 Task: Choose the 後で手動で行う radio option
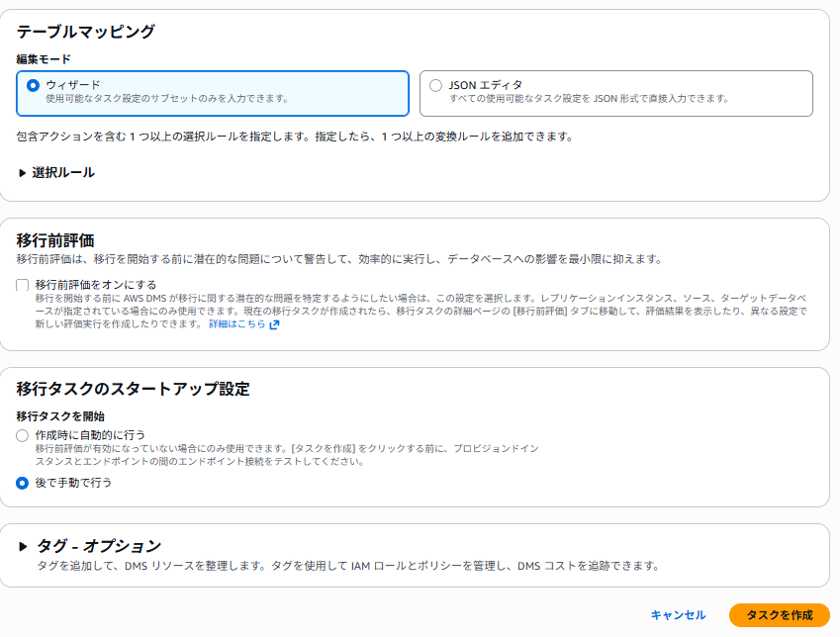click(23, 483)
